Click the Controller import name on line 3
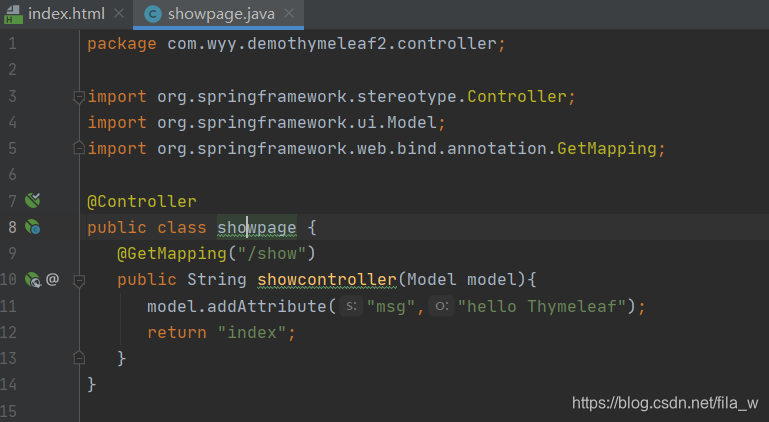This screenshot has width=769, height=422. pos(517,97)
